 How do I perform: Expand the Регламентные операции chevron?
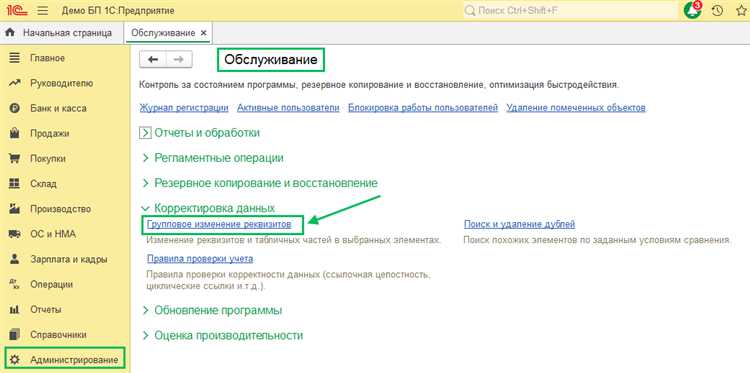(146, 158)
